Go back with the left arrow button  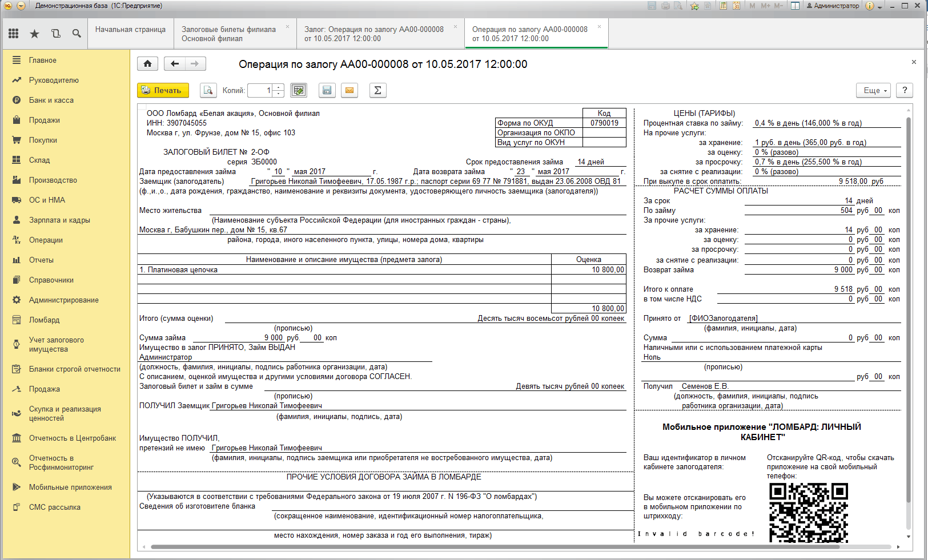click(175, 64)
